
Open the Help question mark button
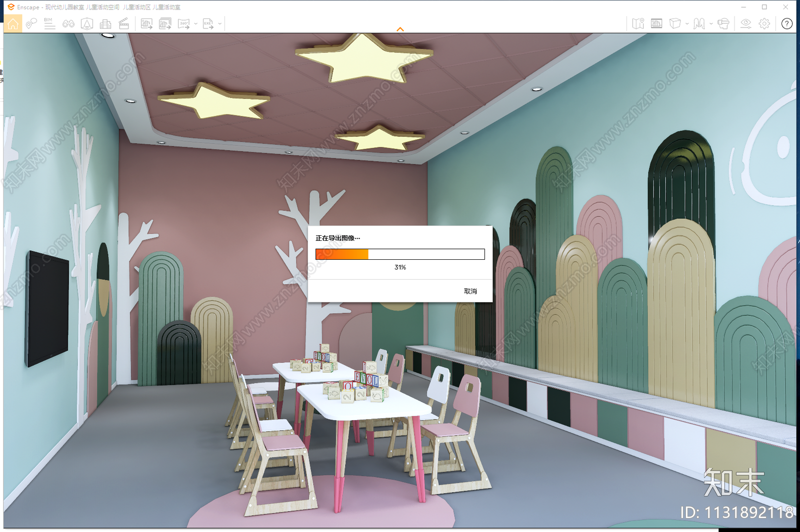pyautogui.click(x=787, y=23)
